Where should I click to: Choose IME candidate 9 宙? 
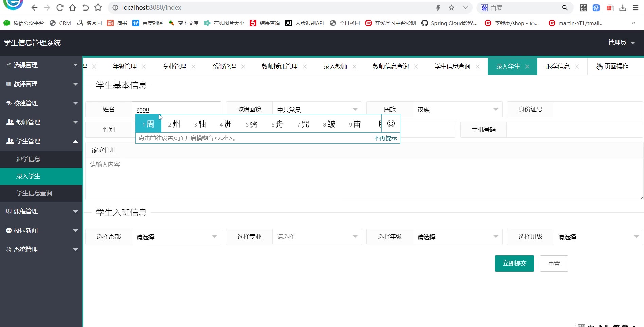355,124
